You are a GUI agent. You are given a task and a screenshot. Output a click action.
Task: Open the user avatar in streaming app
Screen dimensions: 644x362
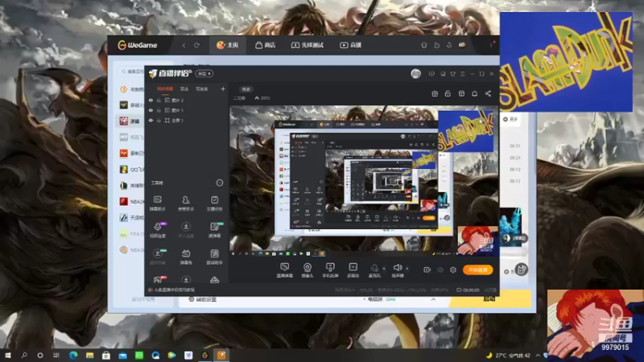click(415, 74)
